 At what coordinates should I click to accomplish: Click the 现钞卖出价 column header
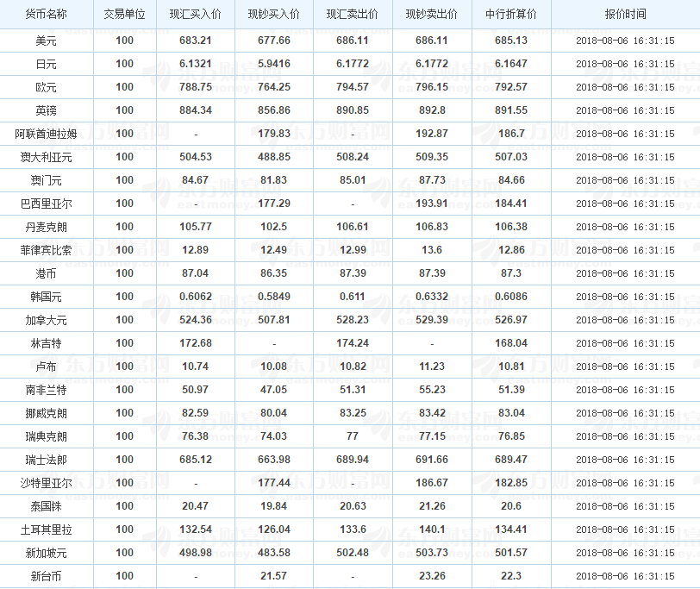(432, 15)
